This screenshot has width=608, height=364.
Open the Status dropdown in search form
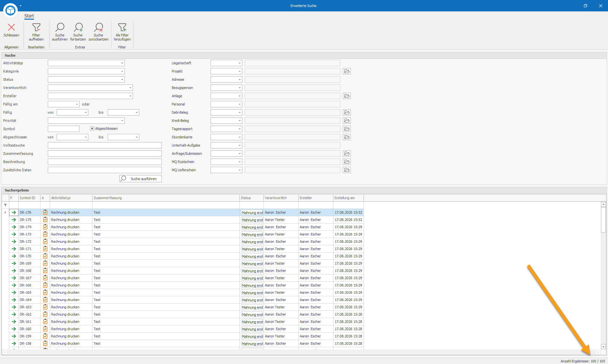click(x=122, y=79)
